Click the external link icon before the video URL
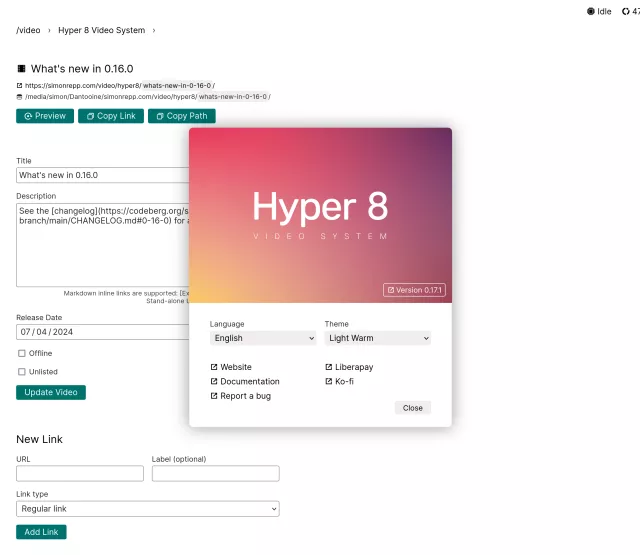Screen dimensions: 640x555 click(x=19, y=86)
